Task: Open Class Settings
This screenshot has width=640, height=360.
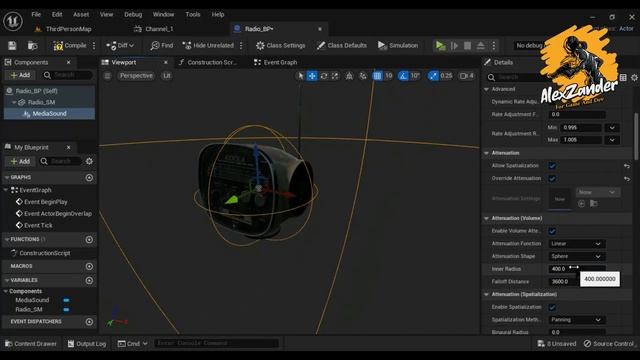Action: click(x=280, y=45)
